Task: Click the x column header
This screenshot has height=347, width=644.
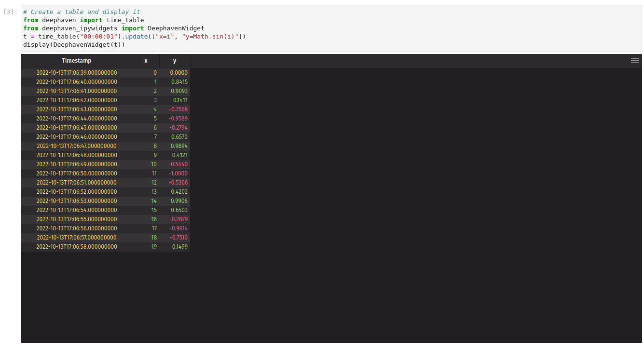Action: pyautogui.click(x=146, y=61)
